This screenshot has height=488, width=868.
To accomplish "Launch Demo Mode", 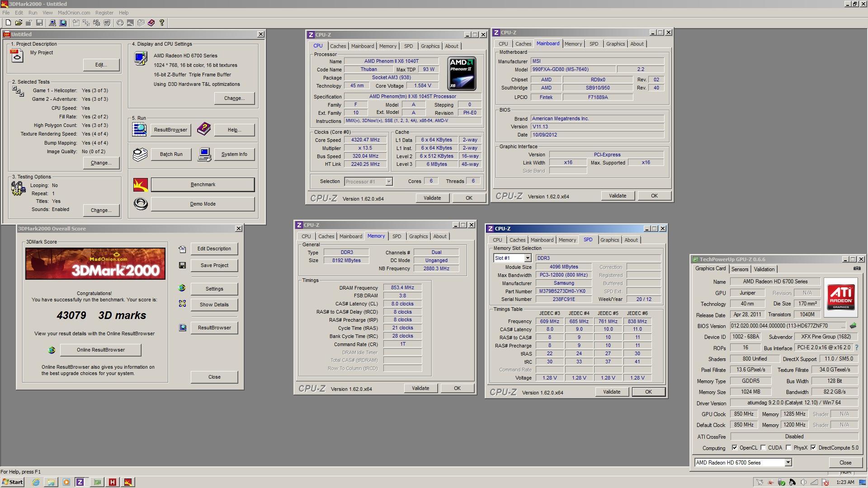I will point(203,204).
